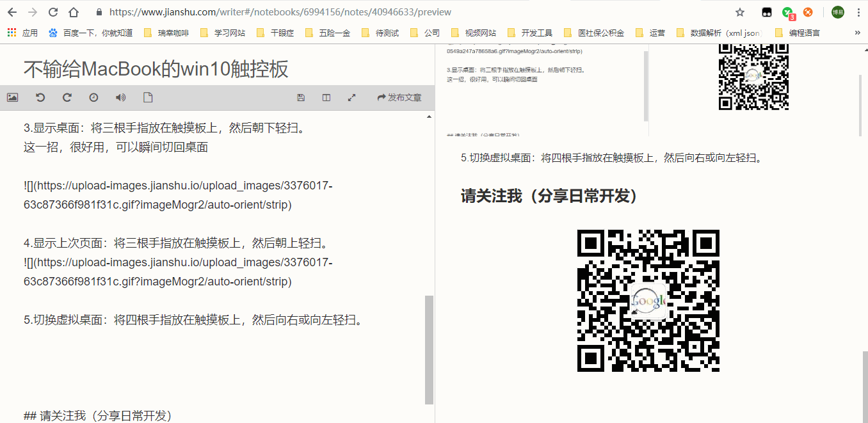868x423 pixels.
Task: Click the ## 请关注我 markdown line in the editor
Action: point(98,416)
